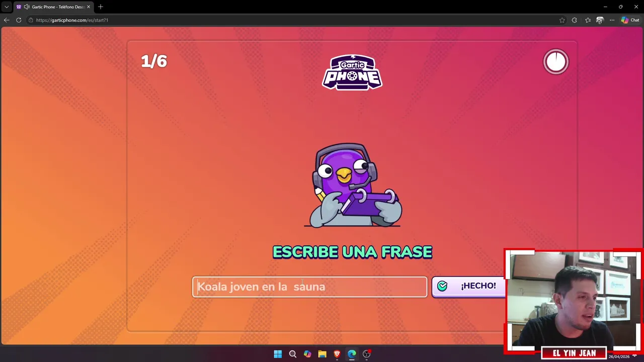Switch to Brave browser in the taskbar
644x362 pixels.
tap(337, 354)
